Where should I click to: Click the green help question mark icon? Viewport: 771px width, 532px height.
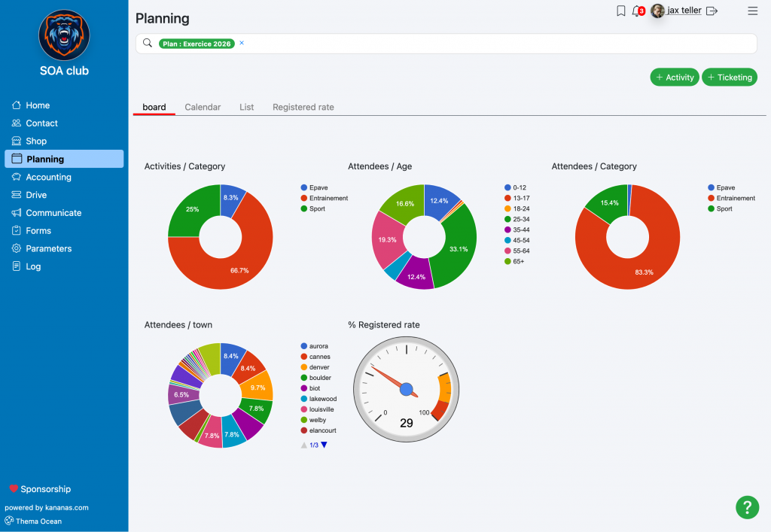click(x=747, y=507)
